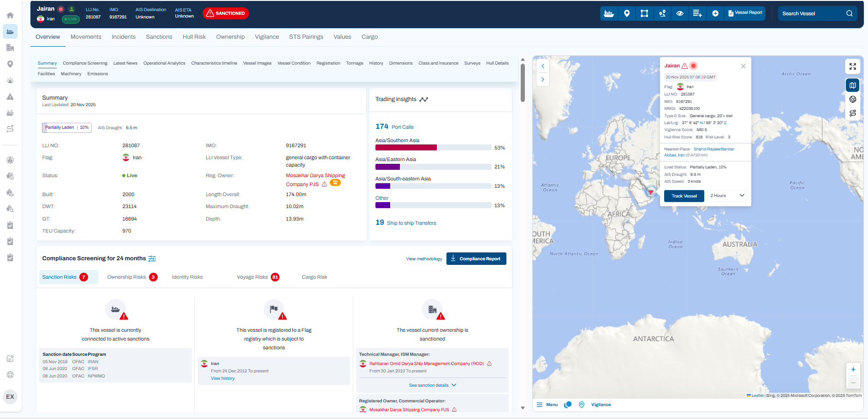Viewport: 868px width, 419px height.
Task: Switch to the Sanctions tab
Action: (159, 37)
